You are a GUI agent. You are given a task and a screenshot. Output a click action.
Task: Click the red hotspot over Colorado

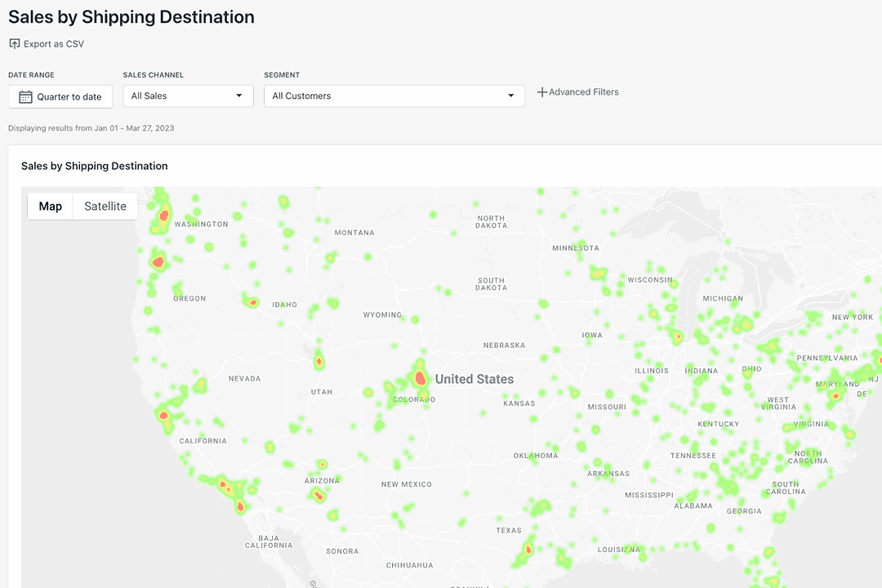(420, 377)
